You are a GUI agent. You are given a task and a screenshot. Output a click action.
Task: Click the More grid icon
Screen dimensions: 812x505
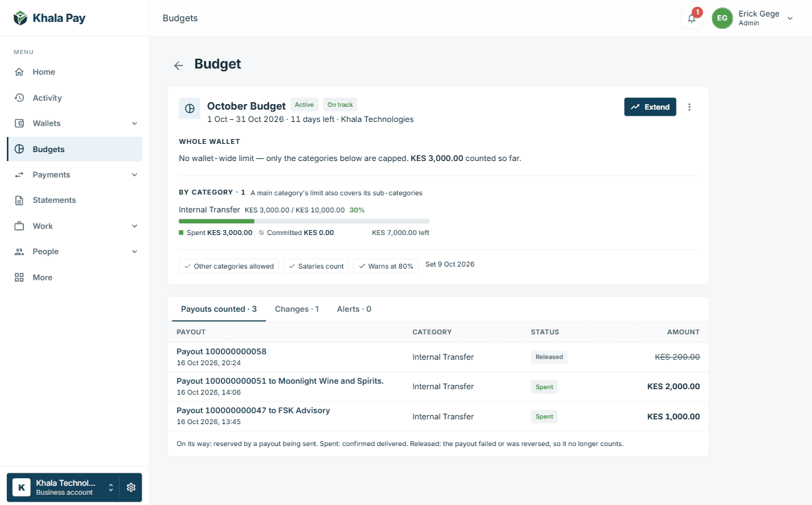(x=19, y=278)
